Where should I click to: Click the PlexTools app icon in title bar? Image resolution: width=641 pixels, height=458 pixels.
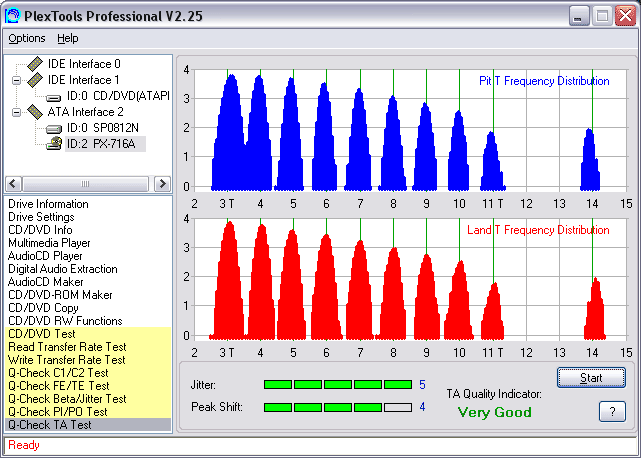pyautogui.click(x=13, y=16)
